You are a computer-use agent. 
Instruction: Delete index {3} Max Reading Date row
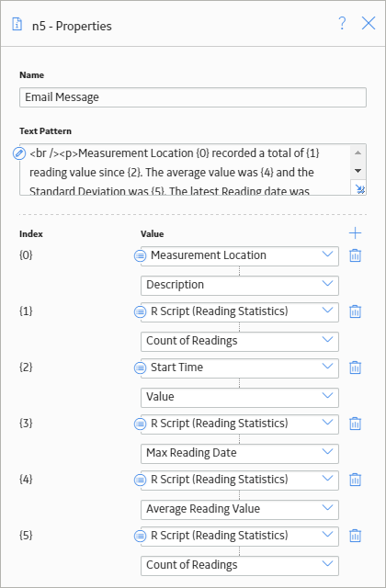click(x=355, y=424)
